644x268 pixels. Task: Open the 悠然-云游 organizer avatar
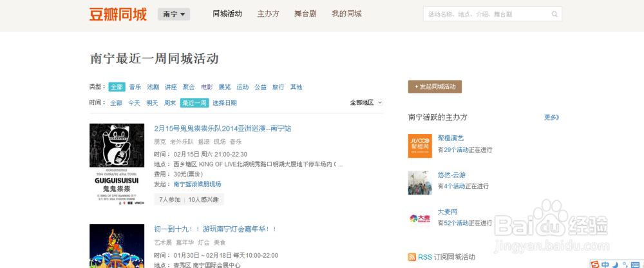point(420,182)
